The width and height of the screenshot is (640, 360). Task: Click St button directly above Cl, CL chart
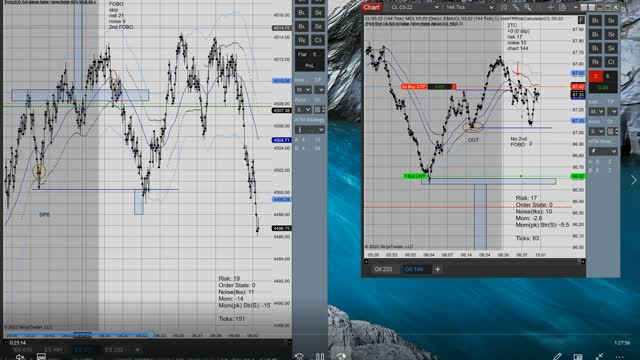point(611,48)
